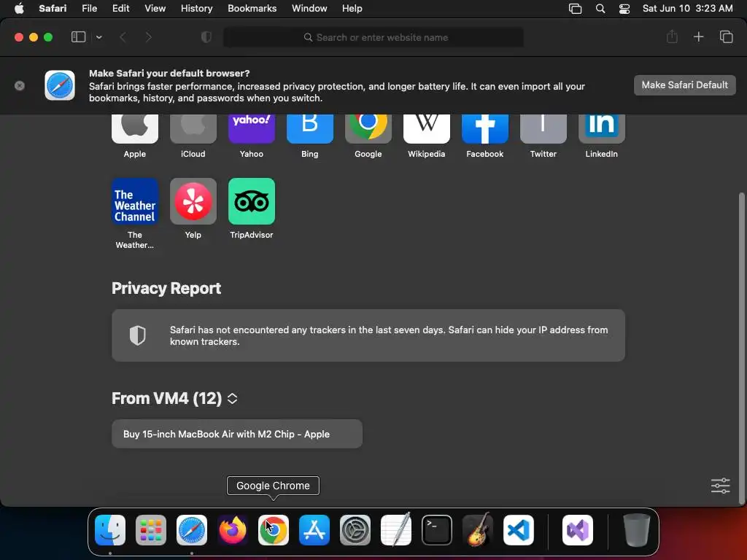Viewport: 747px width, 560px height.
Task: Open Trash from the Dock
Action: click(x=636, y=529)
